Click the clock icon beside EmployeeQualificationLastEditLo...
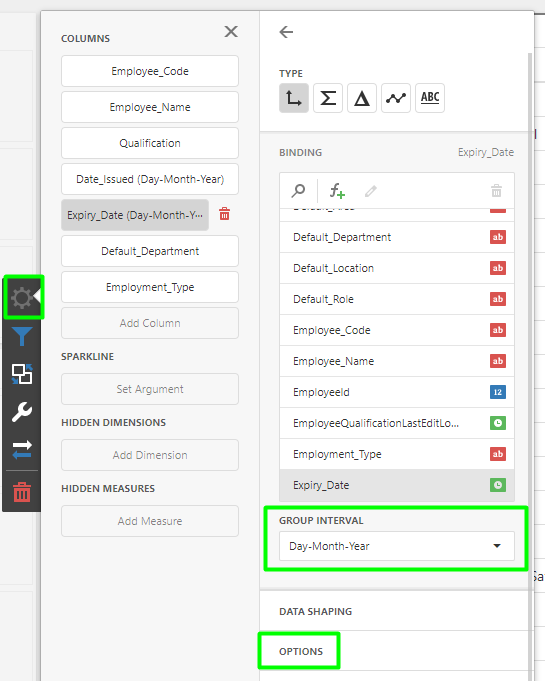The image size is (545, 681). 498,423
